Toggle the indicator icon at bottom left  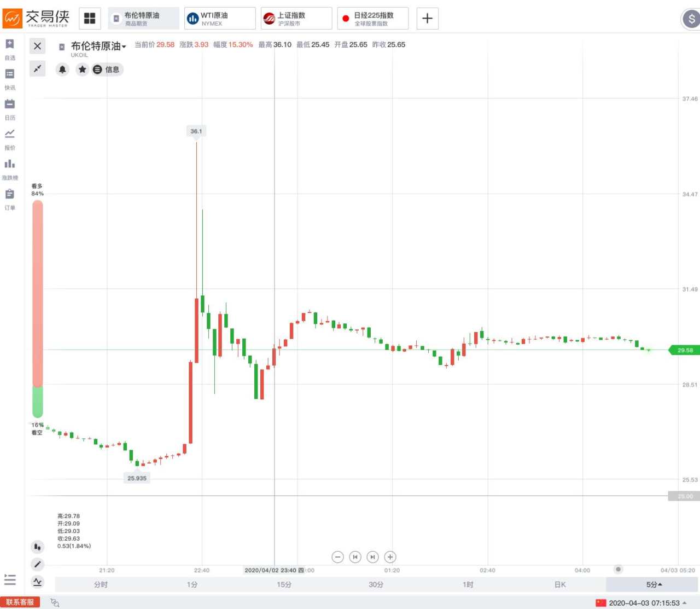pyautogui.click(x=37, y=582)
